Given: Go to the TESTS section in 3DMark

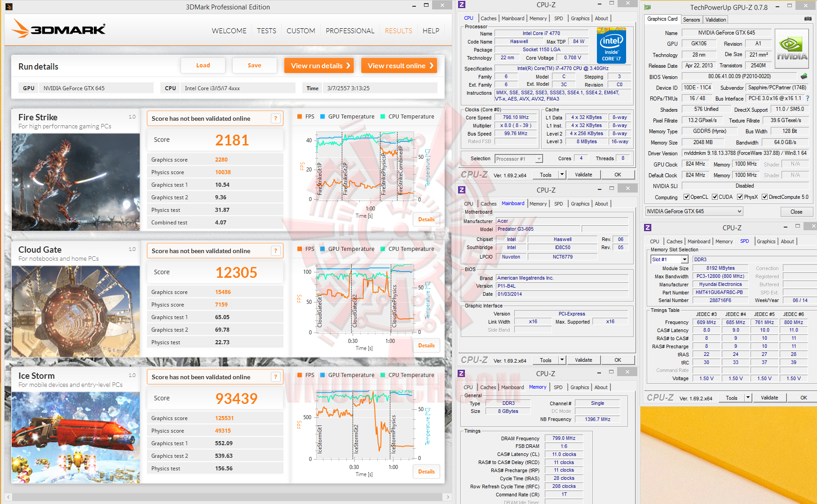Looking at the screenshot, I should pos(266,31).
